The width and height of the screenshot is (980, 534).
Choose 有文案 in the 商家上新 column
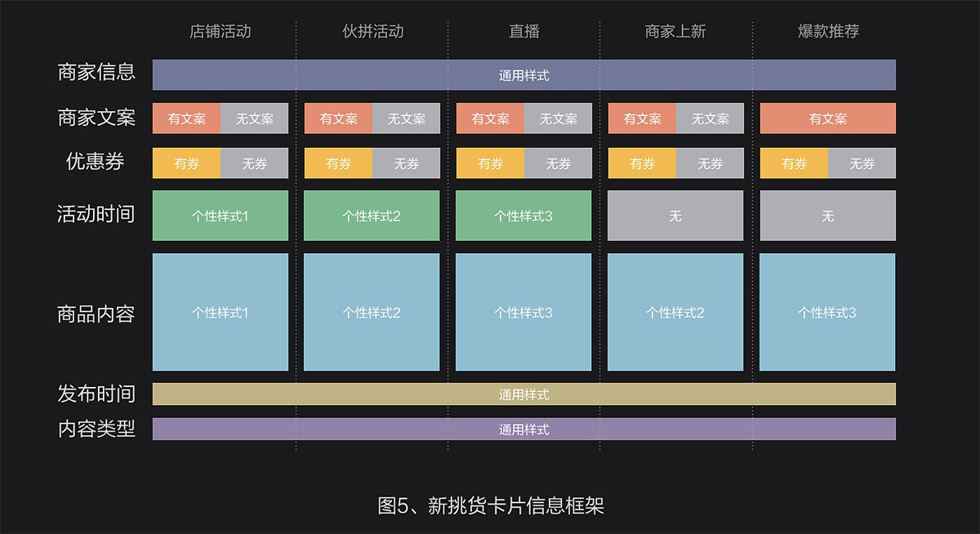coord(643,118)
